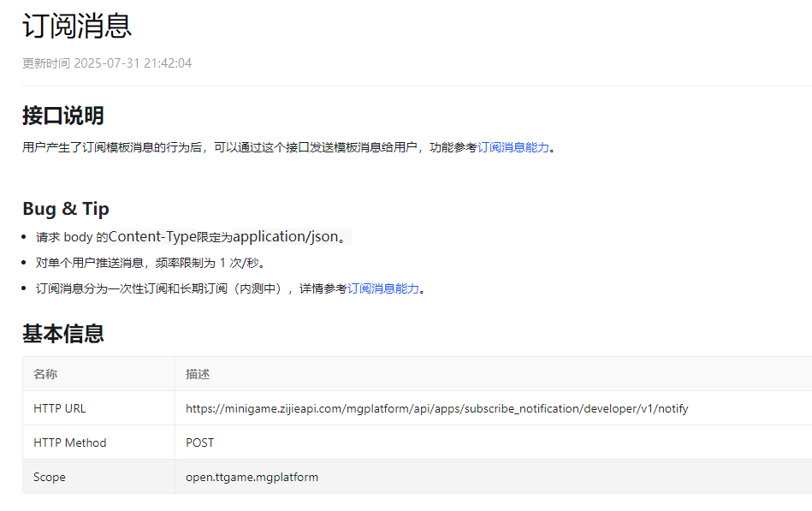
Task: Open 订阅消息能力 link in 接口说明 section
Action: click(x=513, y=148)
